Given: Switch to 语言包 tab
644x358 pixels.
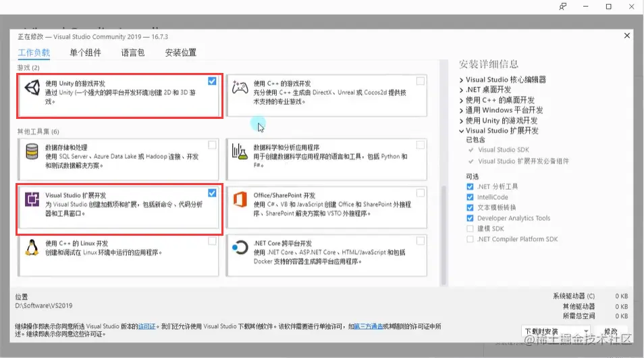Looking at the screenshot, I should point(133,53).
